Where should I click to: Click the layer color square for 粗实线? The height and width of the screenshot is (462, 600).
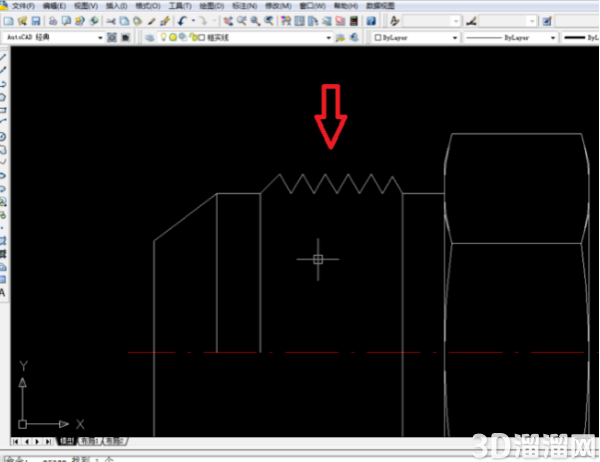pos(202,38)
